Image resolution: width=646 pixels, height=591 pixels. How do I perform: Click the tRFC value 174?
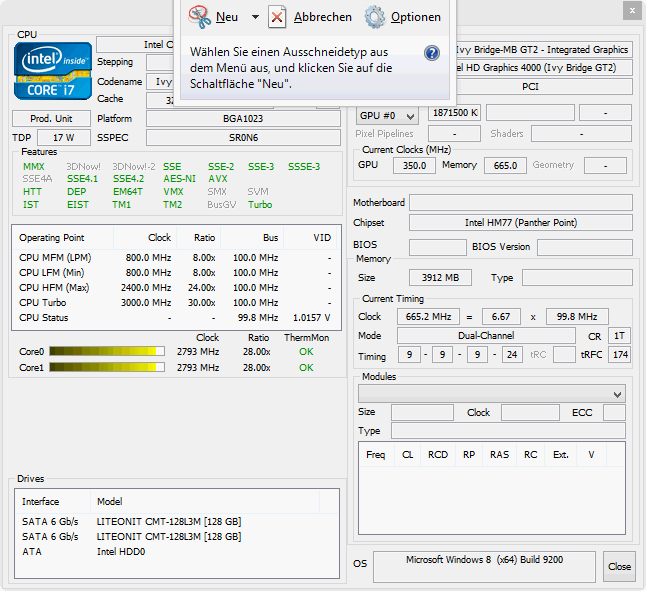620,355
